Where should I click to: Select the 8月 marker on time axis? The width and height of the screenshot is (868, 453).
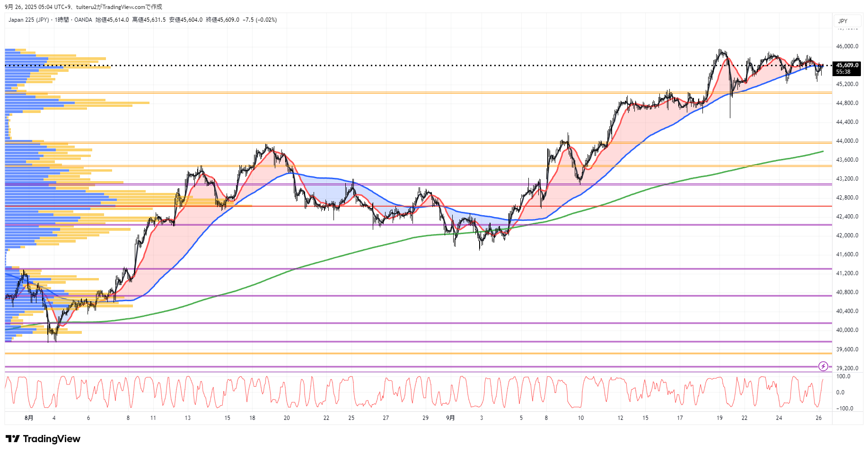(x=29, y=418)
